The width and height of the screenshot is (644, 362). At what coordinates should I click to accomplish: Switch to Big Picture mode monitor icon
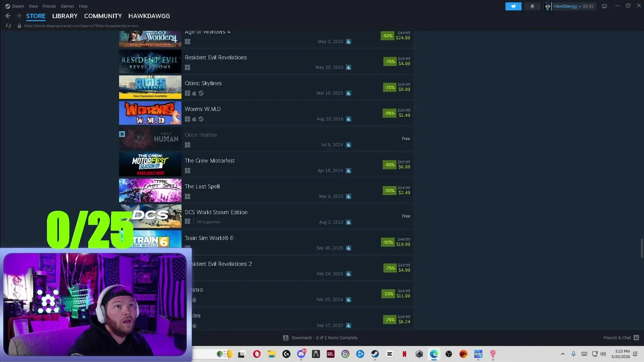[604, 6]
